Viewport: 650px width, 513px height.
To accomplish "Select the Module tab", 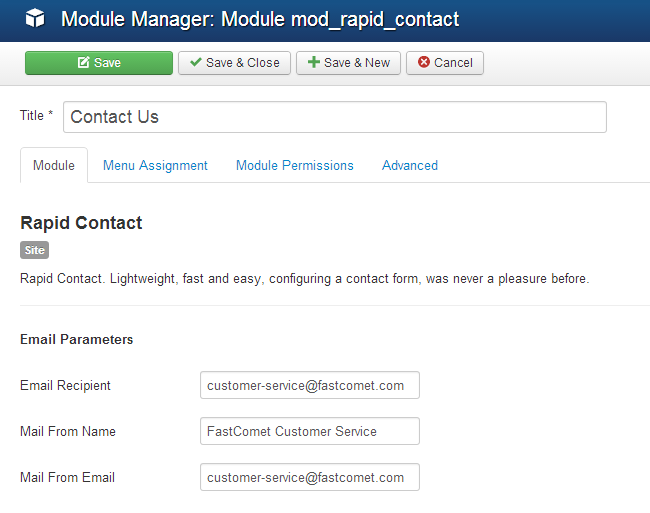I will click(x=54, y=165).
